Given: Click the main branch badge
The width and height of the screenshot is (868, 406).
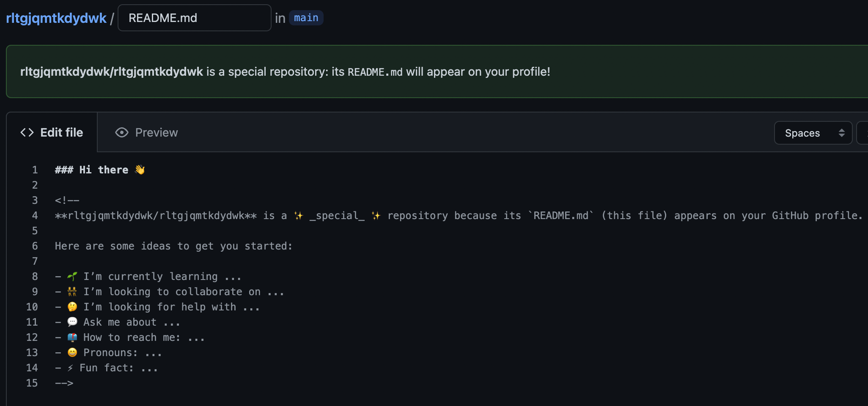Looking at the screenshot, I should 306,17.
